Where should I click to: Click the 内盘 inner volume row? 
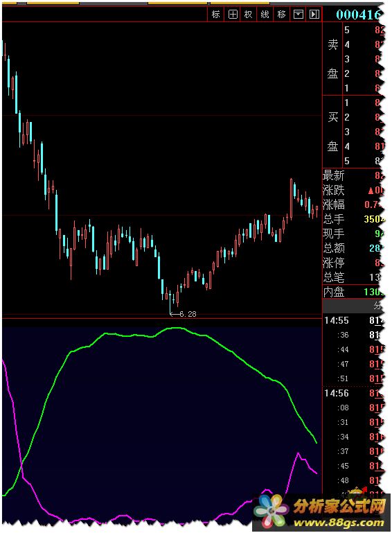tap(354, 292)
